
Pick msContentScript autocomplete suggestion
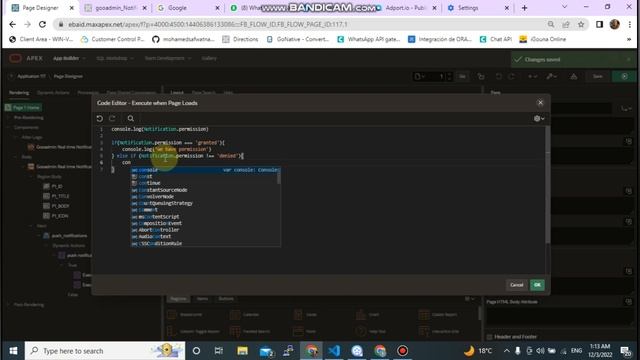click(x=204, y=217)
